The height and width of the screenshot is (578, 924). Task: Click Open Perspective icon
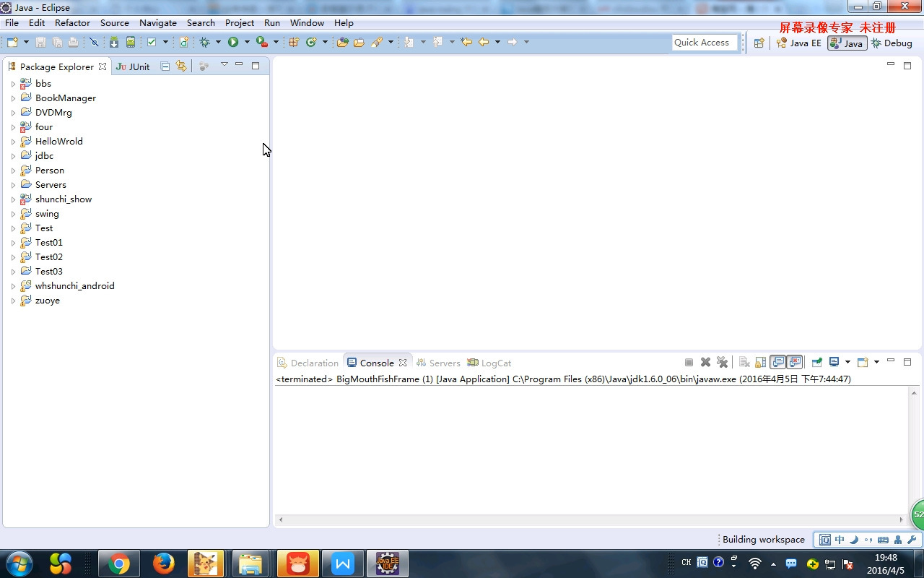759,43
